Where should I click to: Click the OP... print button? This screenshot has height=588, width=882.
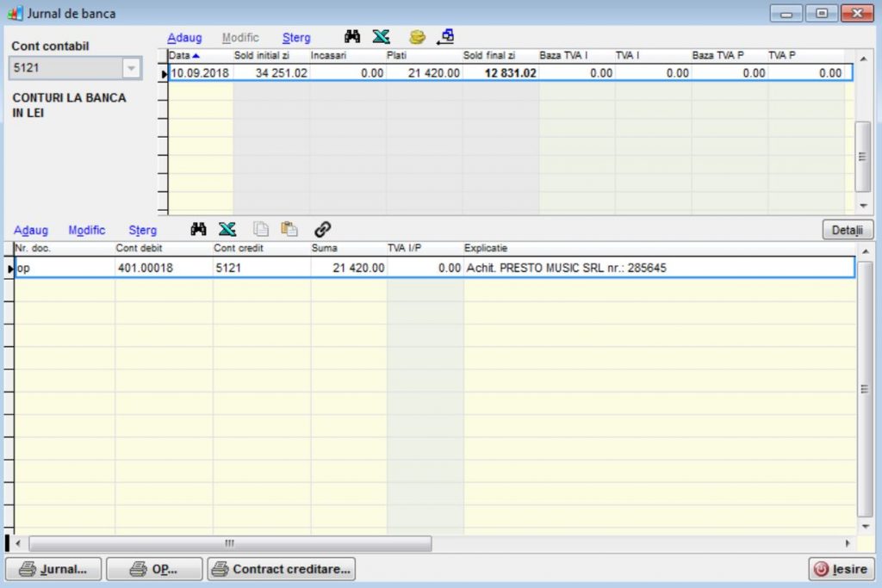click(154, 569)
